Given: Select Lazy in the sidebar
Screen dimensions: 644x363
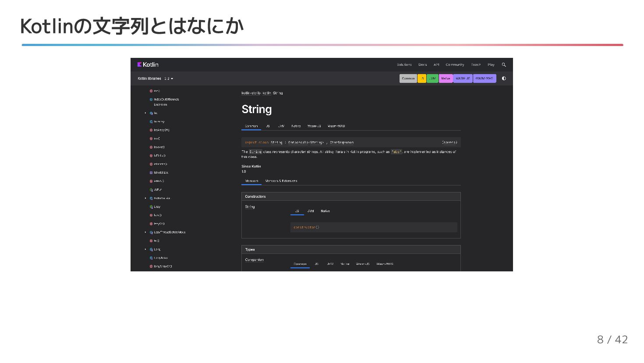Looking at the screenshot, I should point(157,207).
